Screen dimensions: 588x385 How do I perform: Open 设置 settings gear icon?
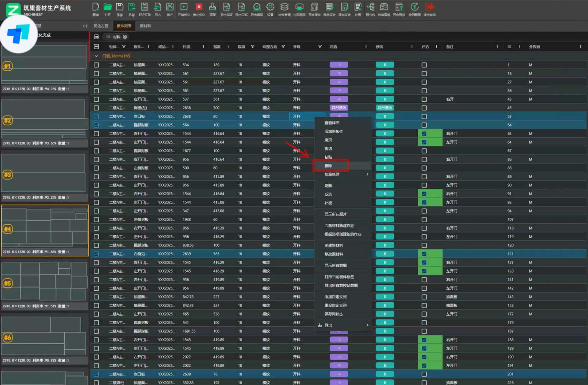270,7
